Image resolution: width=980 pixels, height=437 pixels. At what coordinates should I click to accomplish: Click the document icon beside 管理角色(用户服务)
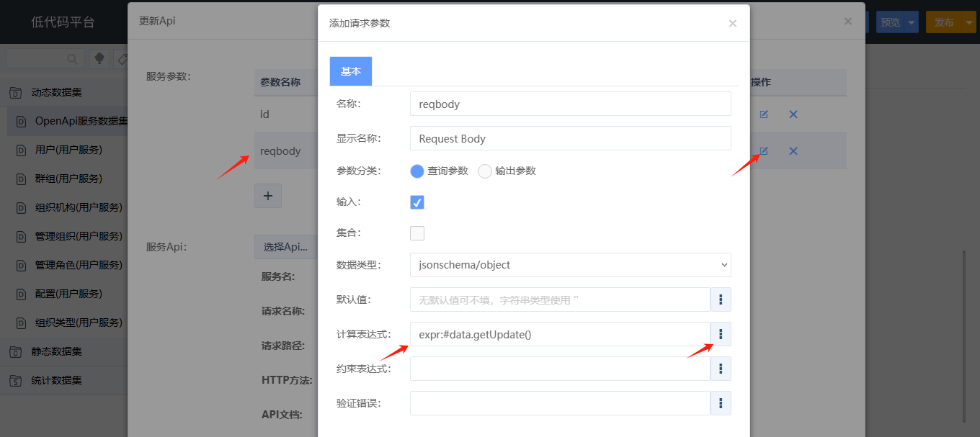coord(21,266)
